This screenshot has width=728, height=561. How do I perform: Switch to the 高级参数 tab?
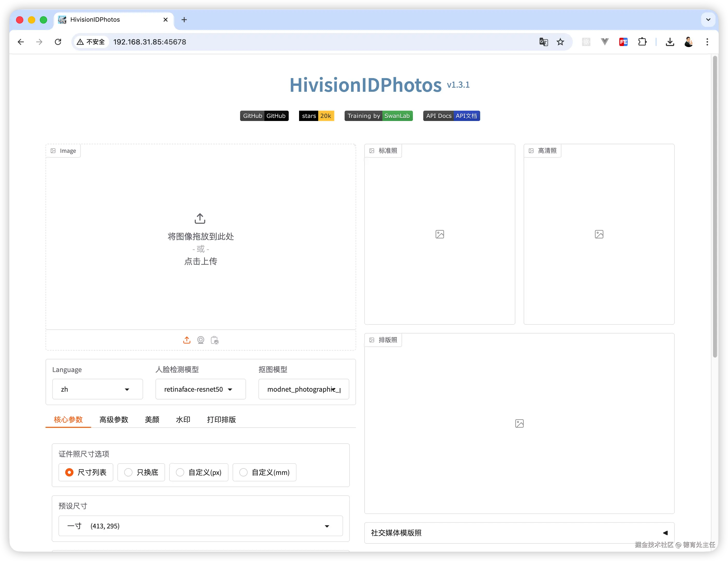click(114, 419)
